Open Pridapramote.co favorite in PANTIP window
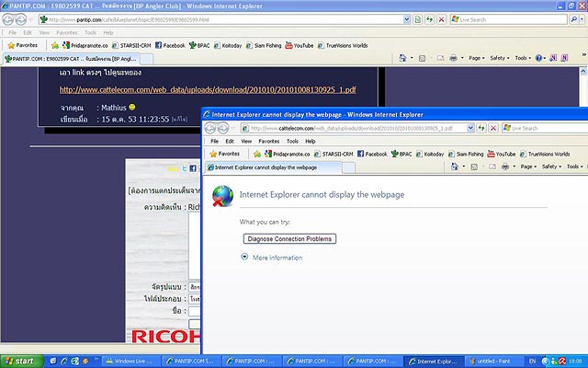The width and height of the screenshot is (588, 368). tap(85, 45)
